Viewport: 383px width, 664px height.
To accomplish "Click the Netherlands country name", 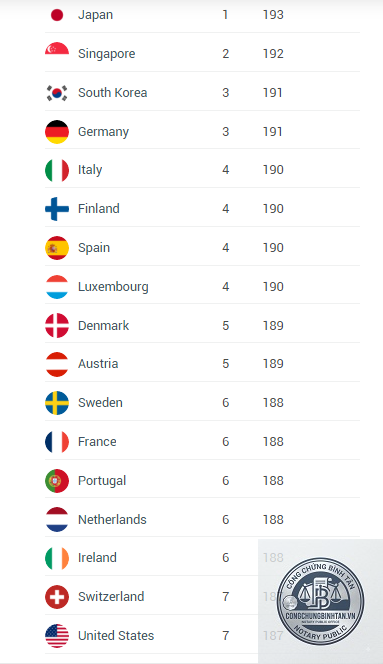I will coord(112,520).
